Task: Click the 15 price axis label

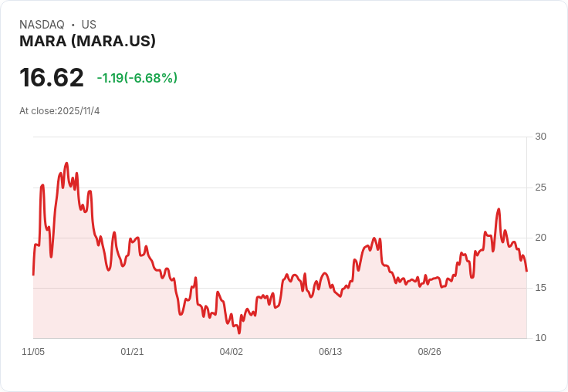Action: pos(540,288)
